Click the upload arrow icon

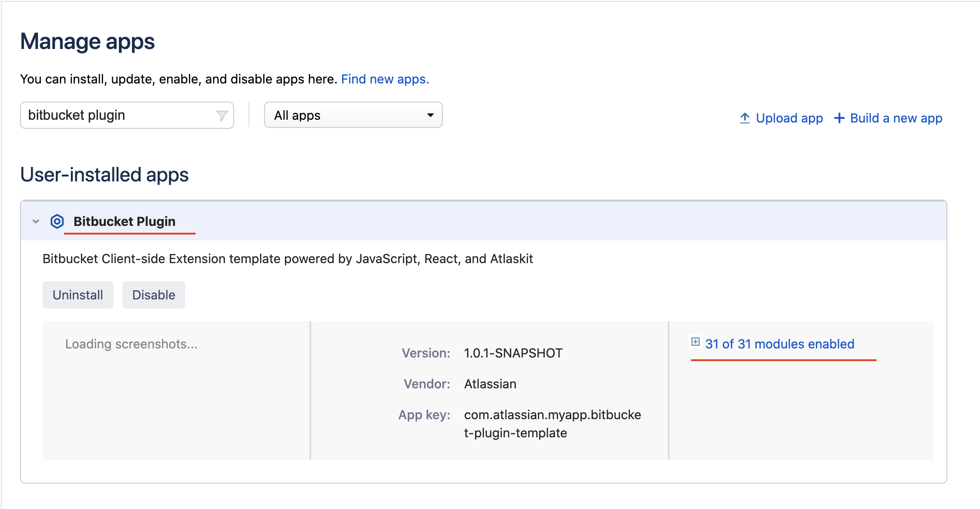click(x=745, y=118)
